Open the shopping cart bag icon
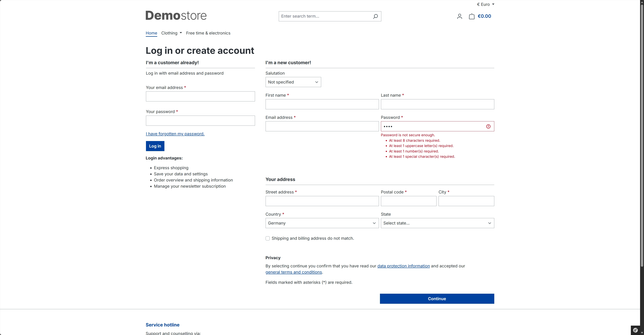This screenshot has height=335, width=644. (x=472, y=16)
